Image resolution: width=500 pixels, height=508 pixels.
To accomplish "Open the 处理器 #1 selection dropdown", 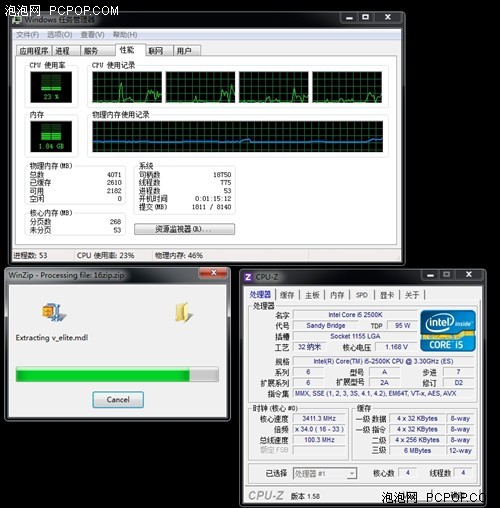I will (325, 473).
